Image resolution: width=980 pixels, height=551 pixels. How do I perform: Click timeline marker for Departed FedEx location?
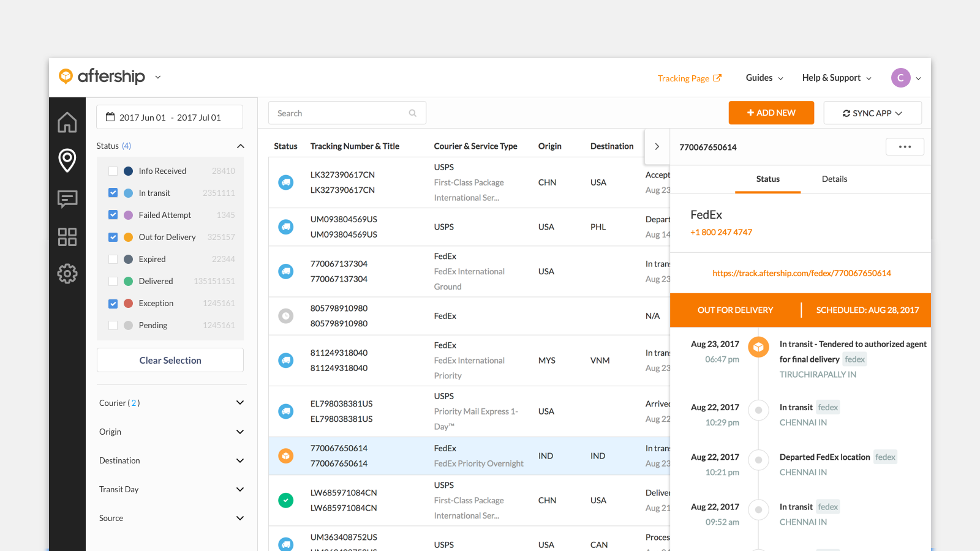tap(758, 460)
